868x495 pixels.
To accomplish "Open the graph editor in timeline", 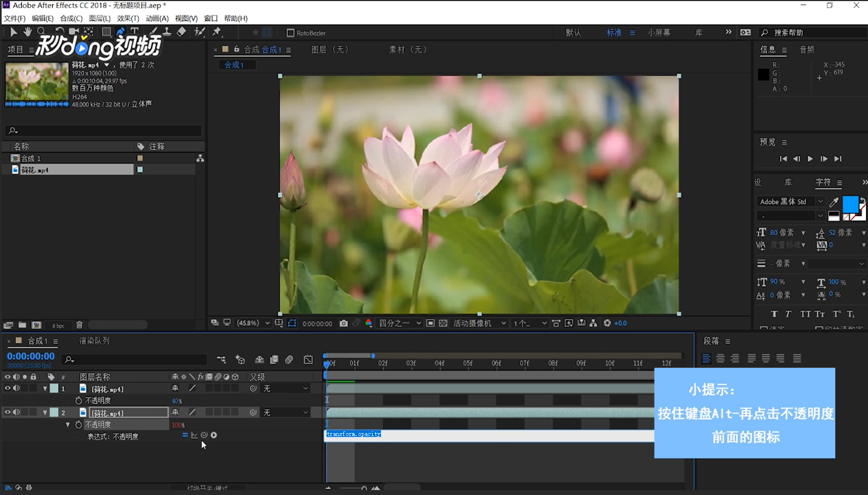I will [x=308, y=360].
